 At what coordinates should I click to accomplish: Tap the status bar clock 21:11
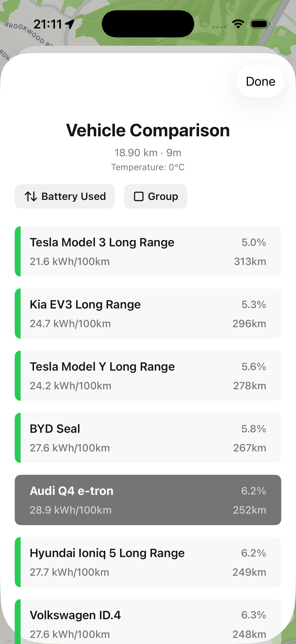[48, 24]
